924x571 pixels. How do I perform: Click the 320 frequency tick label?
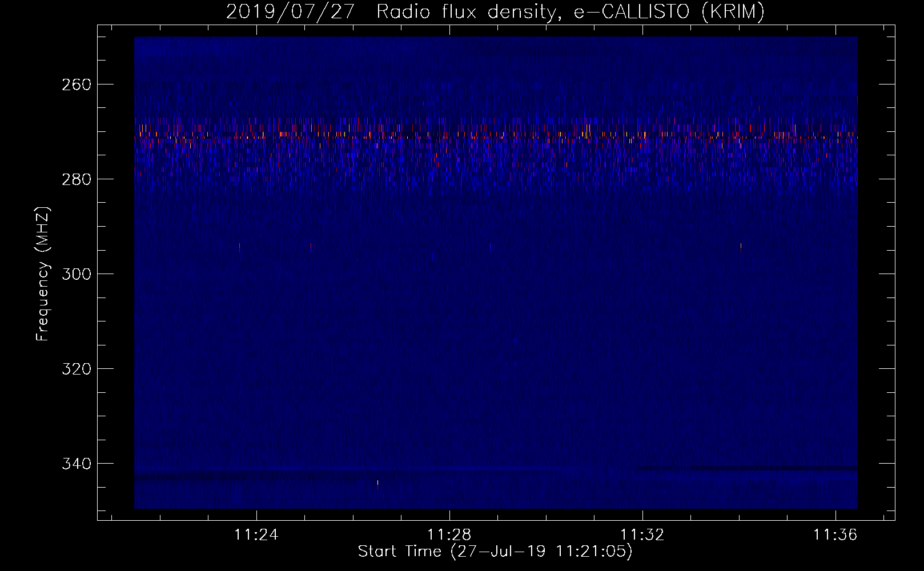[x=77, y=369]
